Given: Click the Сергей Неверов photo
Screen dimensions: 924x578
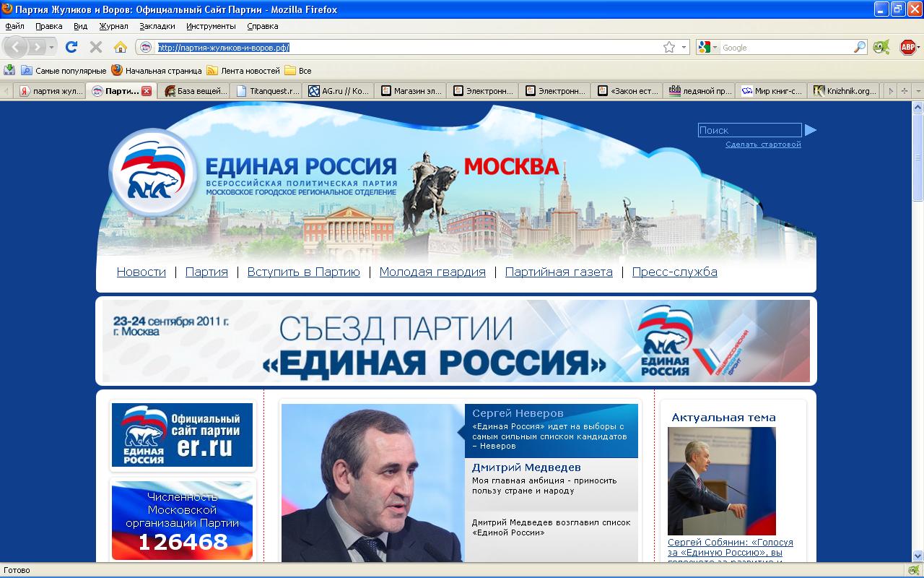Looking at the screenshot, I should (373, 483).
